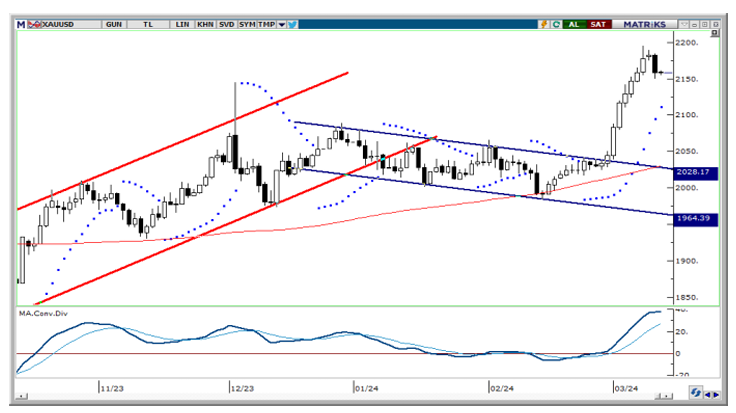Screen dimensions: 736x413
Task: Open the TL currency selector
Action: 148,23
